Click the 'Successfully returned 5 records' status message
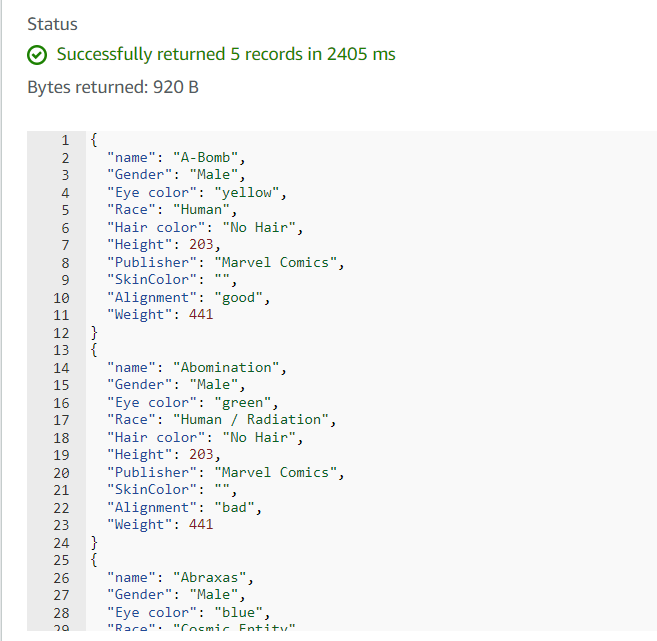This screenshot has width=657, height=641. pyautogui.click(x=226, y=54)
